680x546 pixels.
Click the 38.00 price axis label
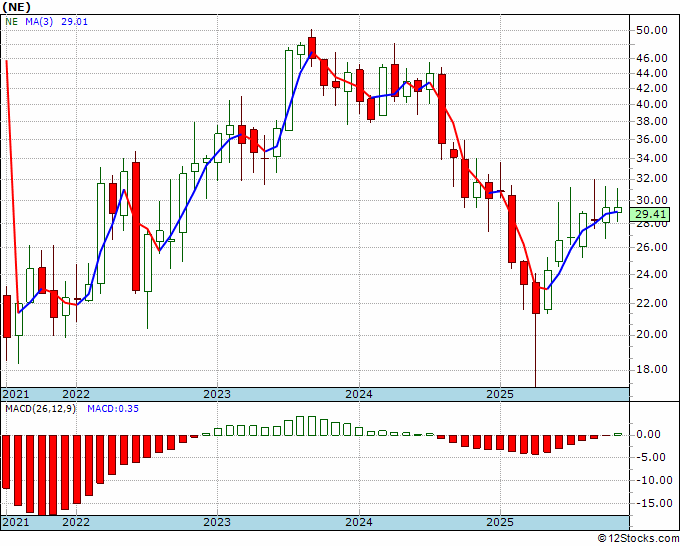tap(651, 121)
